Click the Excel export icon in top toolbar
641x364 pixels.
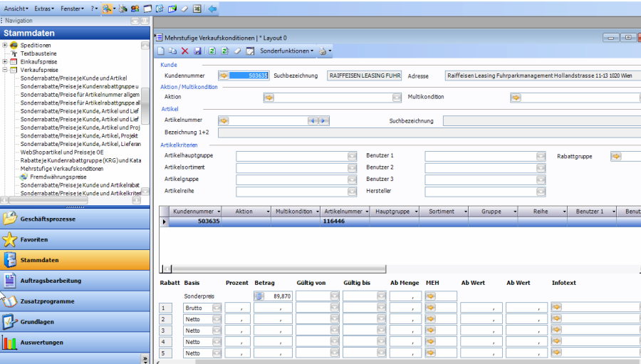[197, 9]
